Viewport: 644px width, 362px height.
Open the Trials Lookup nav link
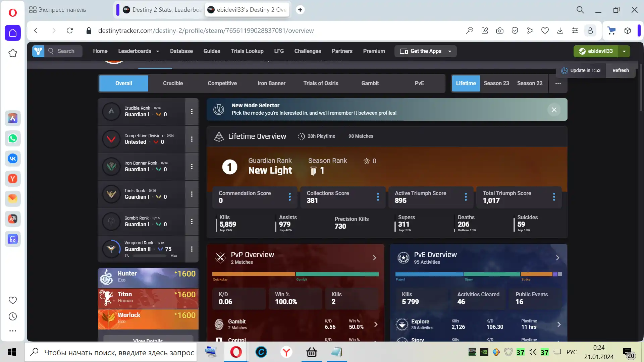click(x=247, y=51)
